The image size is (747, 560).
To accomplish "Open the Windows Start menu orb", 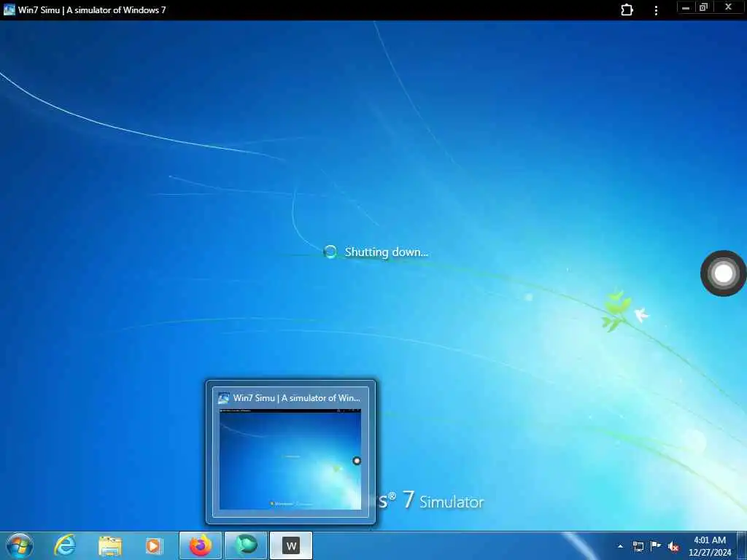I will point(20,545).
